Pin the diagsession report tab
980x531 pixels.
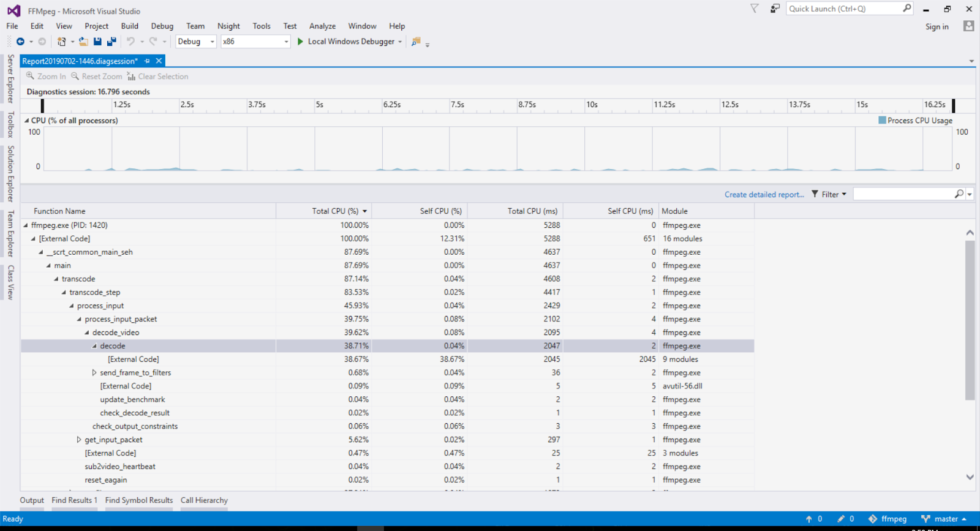(147, 61)
